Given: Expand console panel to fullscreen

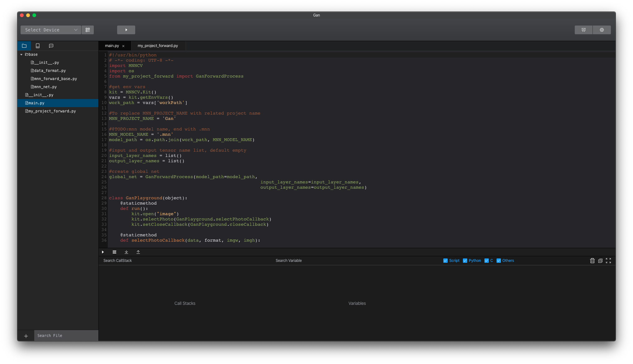Looking at the screenshot, I should [608, 261].
